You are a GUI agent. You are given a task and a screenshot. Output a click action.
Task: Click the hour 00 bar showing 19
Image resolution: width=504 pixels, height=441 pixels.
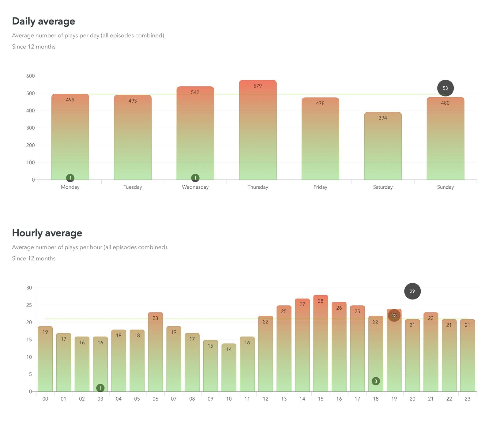45,358
